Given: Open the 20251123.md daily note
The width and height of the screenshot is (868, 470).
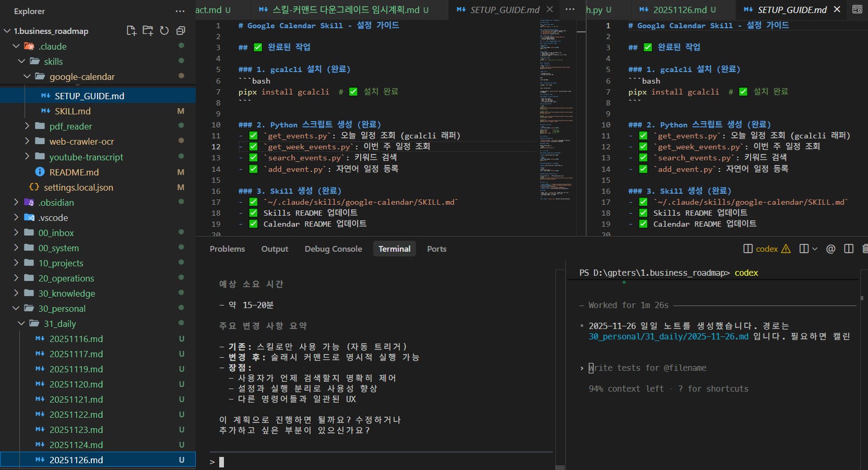Looking at the screenshot, I should pos(76,430).
